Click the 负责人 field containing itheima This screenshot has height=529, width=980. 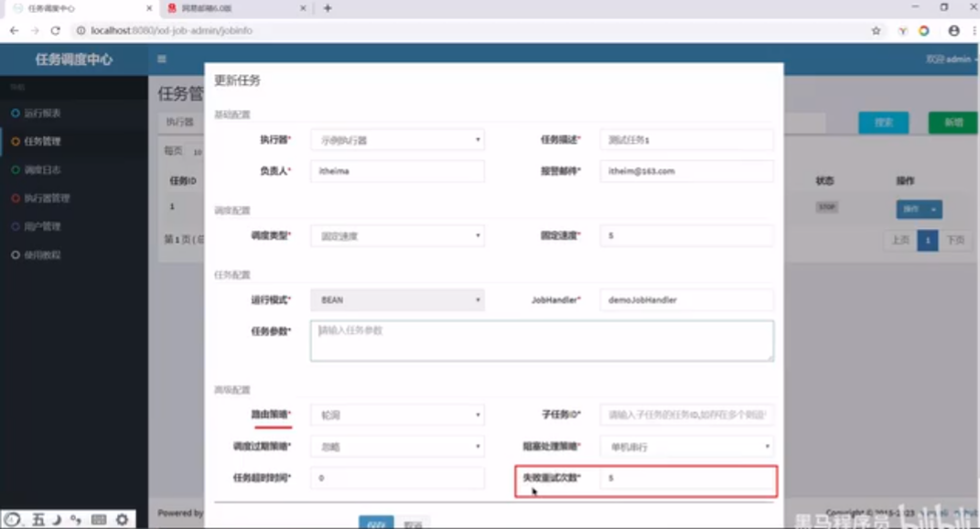coord(397,171)
